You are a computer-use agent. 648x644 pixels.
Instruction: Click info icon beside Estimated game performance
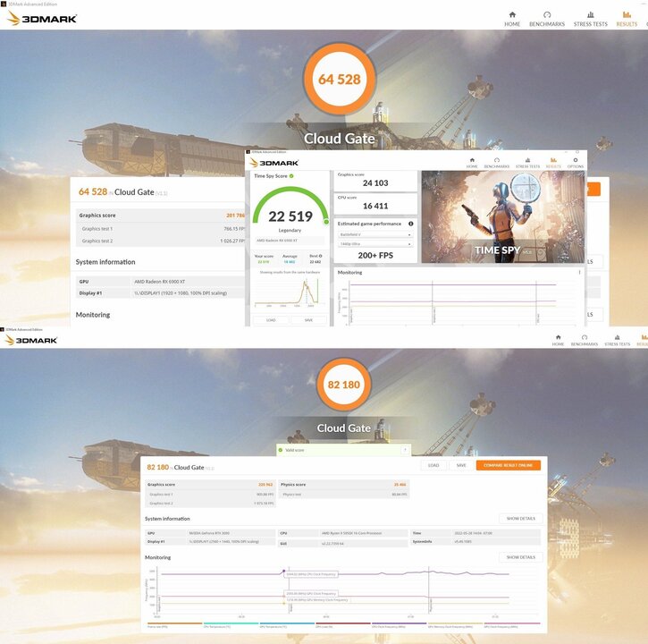coord(410,224)
